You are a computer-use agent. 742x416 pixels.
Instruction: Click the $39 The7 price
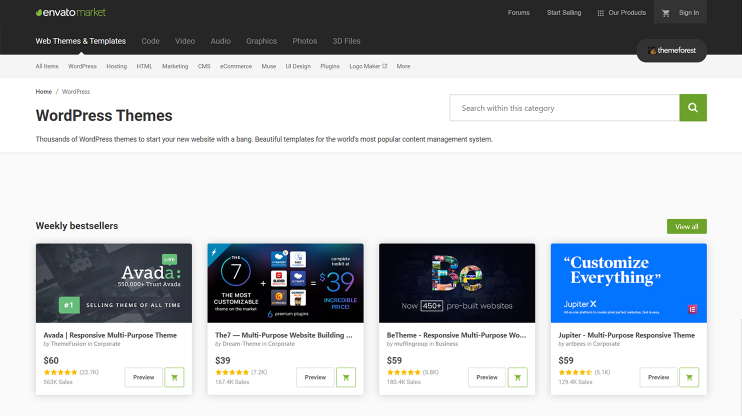pyautogui.click(x=223, y=361)
